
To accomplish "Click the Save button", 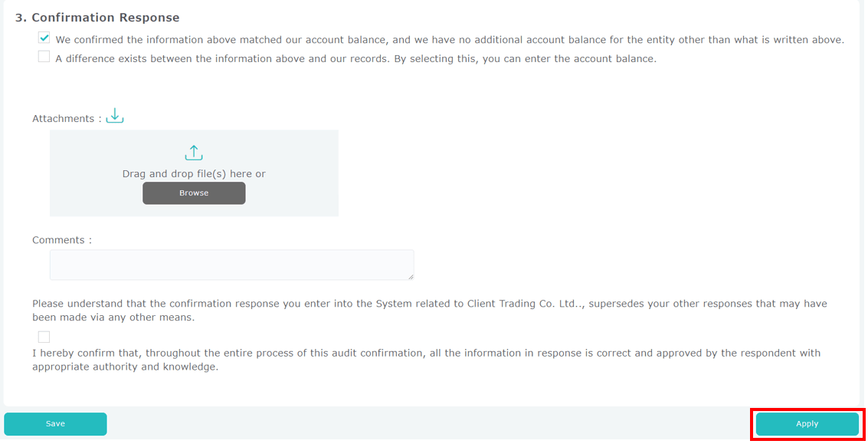I will tap(55, 423).
